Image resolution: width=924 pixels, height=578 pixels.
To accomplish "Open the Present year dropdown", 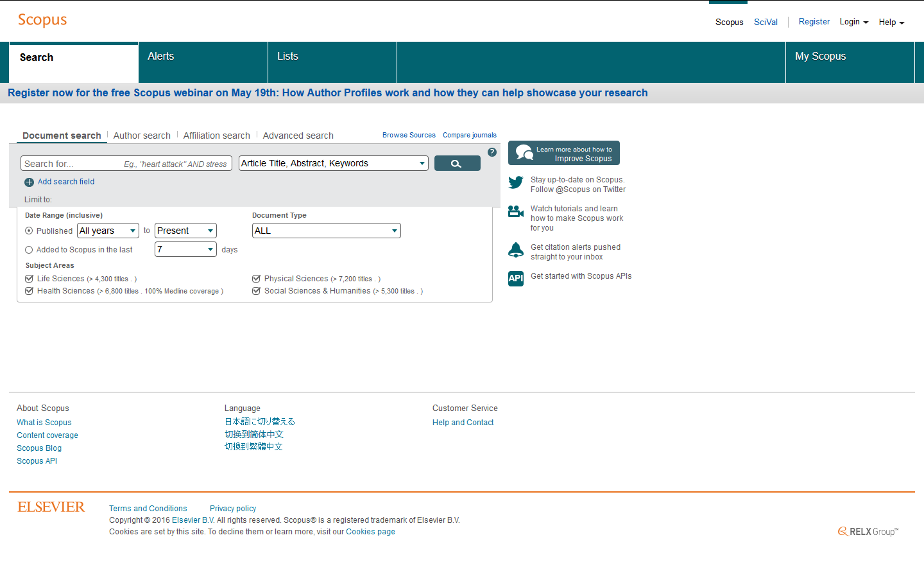I will [x=185, y=231].
